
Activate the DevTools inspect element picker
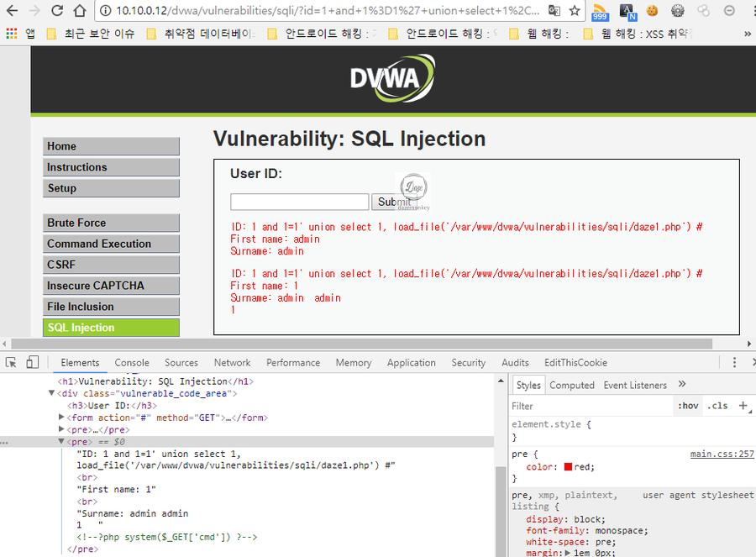pyautogui.click(x=11, y=362)
